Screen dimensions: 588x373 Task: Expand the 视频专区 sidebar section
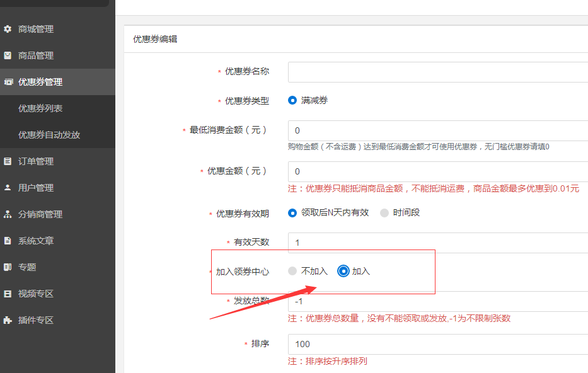click(36, 294)
